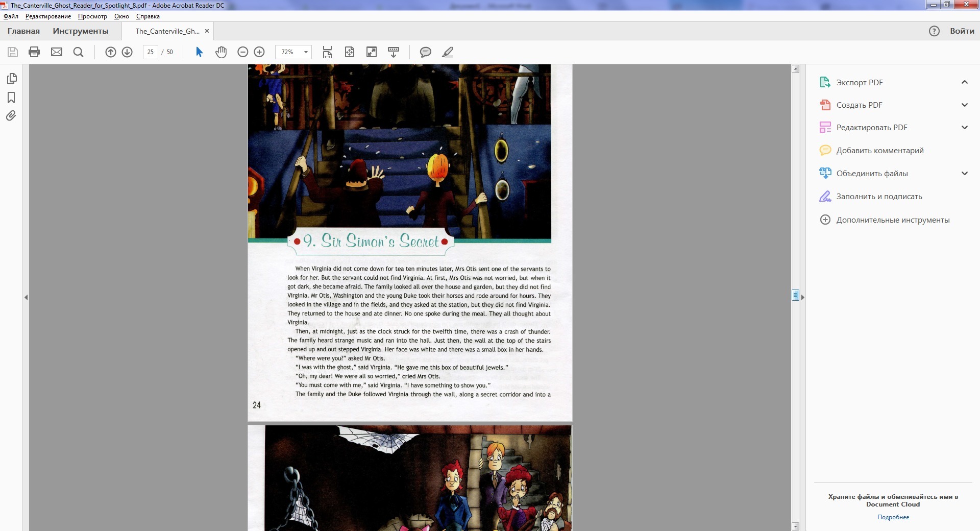Screen dimensions: 980x531
Task: Open the Справка menu
Action: tap(148, 16)
